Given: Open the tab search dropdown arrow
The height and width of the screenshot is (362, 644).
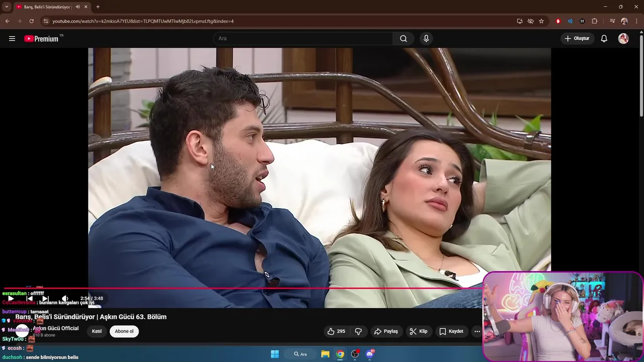Looking at the screenshot, I should pos(7,7).
